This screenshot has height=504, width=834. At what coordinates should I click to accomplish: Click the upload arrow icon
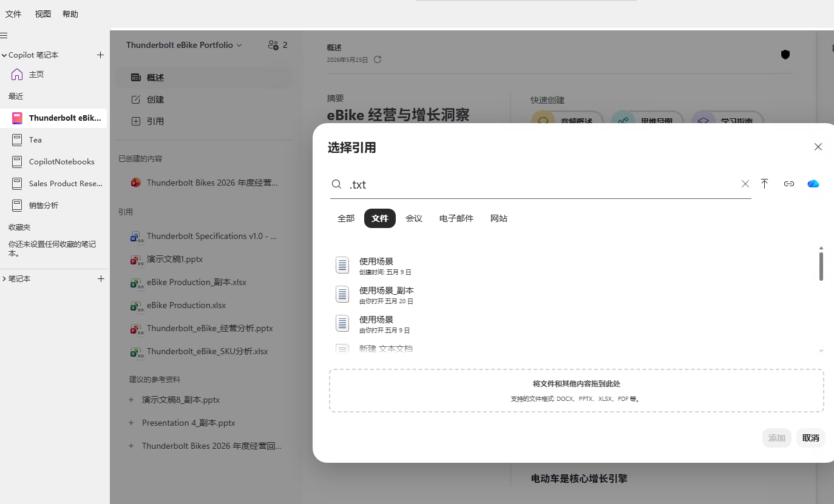[x=764, y=184]
